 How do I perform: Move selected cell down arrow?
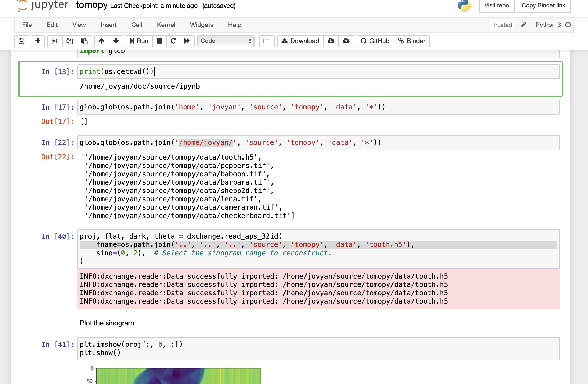tap(116, 41)
